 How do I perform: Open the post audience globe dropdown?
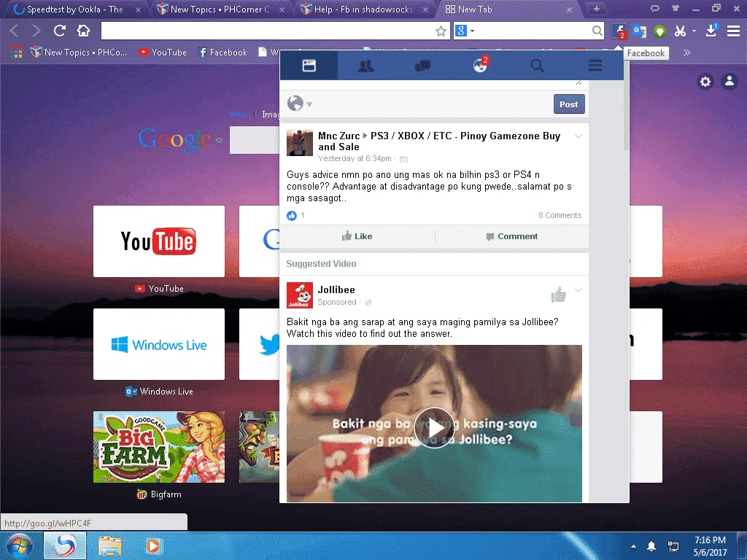300,104
